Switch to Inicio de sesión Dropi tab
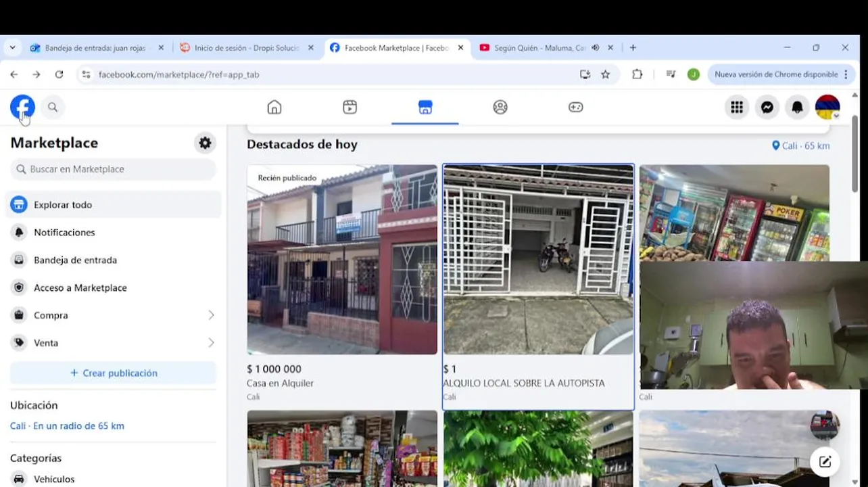The width and height of the screenshot is (868, 487). pos(247,48)
